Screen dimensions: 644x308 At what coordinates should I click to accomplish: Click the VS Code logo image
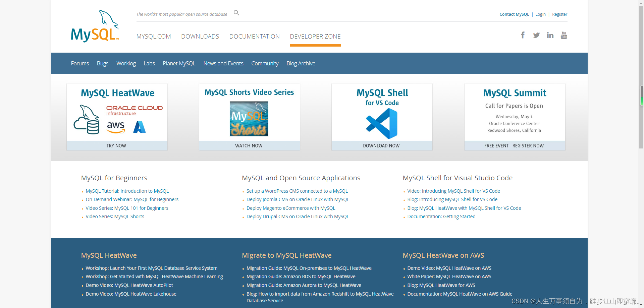coord(382,124)
